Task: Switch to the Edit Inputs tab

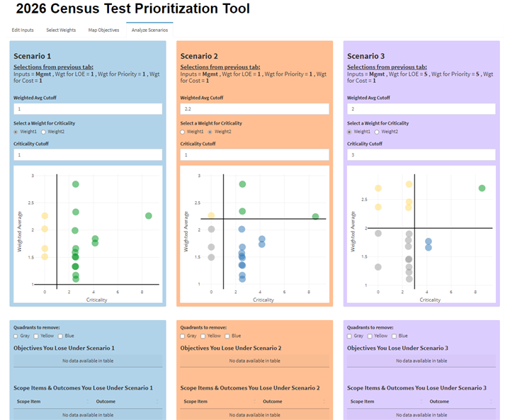Action: [x=23, y=30]
